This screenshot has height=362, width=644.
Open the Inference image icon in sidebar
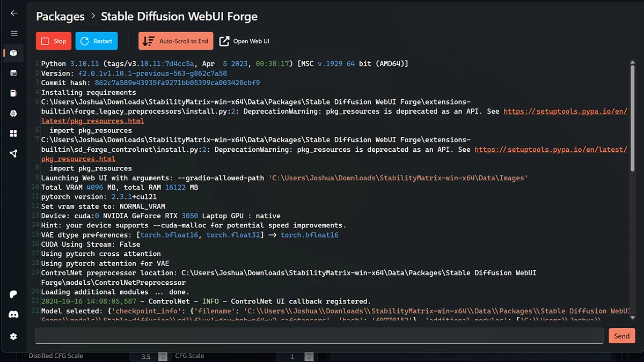tap(14, 73)
